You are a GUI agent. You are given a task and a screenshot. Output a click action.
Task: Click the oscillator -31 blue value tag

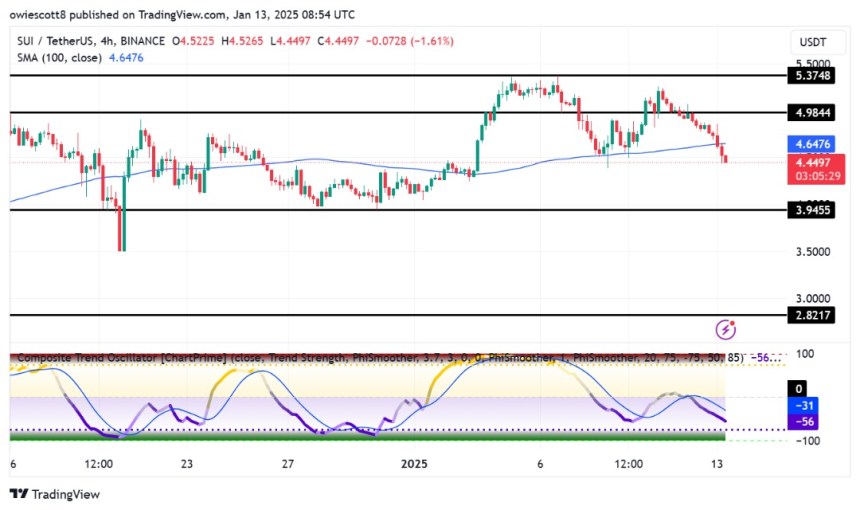[803, 405]
